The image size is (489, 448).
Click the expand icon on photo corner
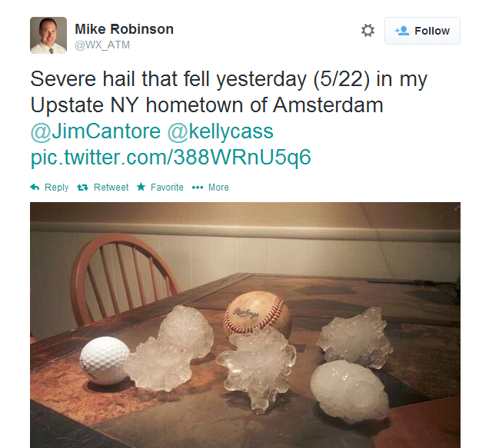457,207
